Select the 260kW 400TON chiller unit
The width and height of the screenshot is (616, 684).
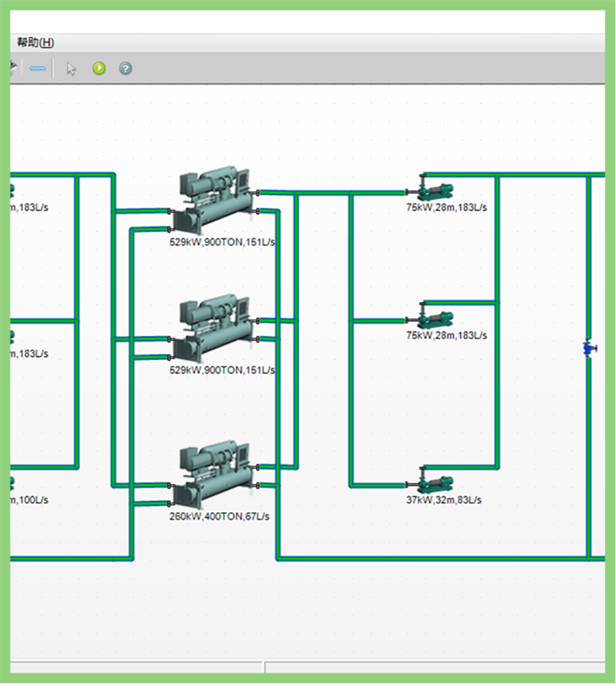pos(213,474)
